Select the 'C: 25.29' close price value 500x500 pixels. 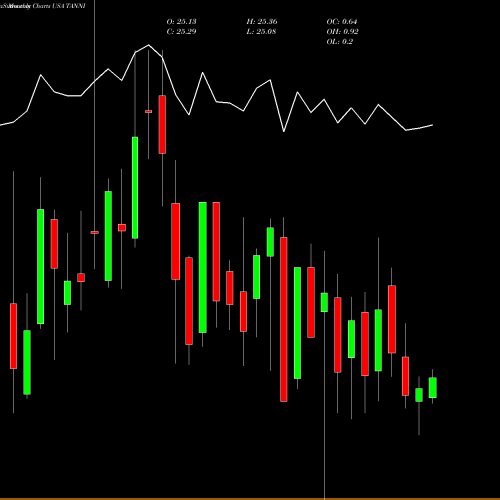[x=181, y=32]
